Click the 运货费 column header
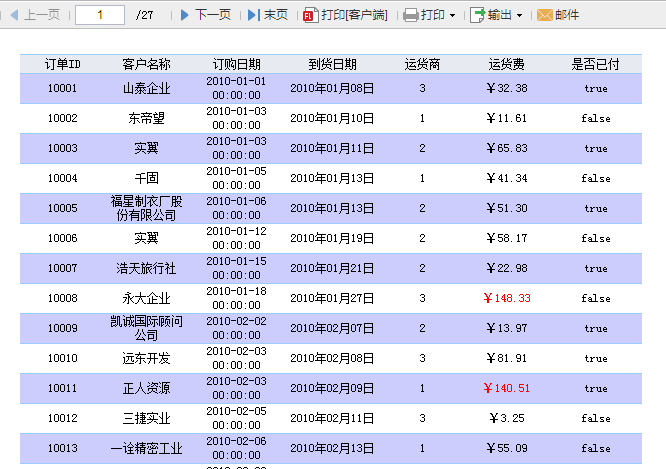666x469 pixels. coord(506,64)
